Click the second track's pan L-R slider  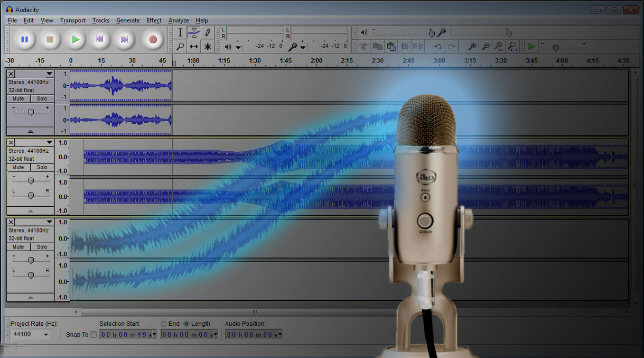pos(31,195)
